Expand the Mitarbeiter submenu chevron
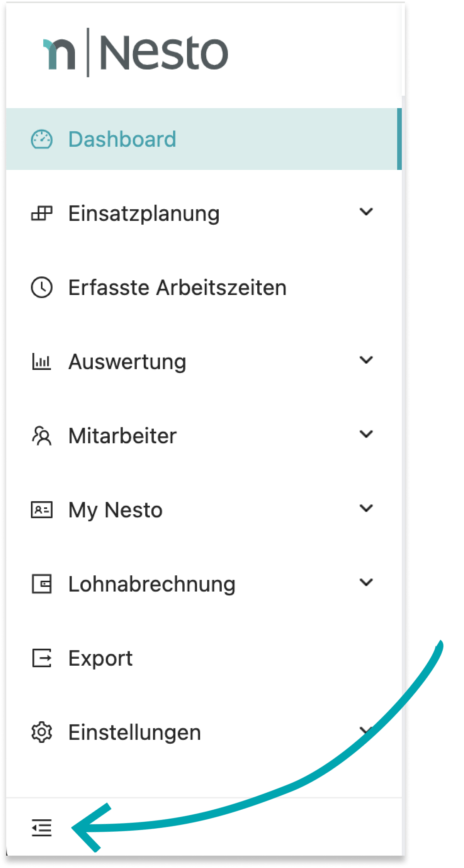This screenshot has width=464, height=868. click(x=366, y=434)
